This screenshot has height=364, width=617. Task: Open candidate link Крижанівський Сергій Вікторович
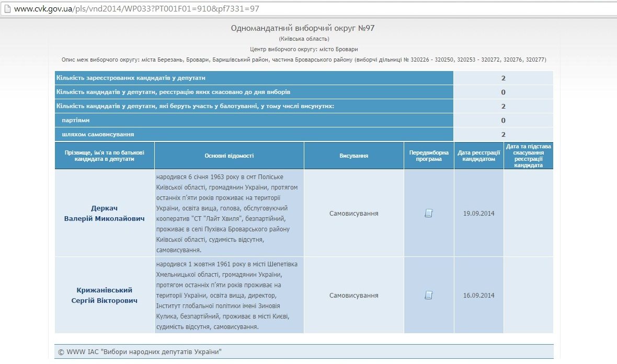[104, 295]
